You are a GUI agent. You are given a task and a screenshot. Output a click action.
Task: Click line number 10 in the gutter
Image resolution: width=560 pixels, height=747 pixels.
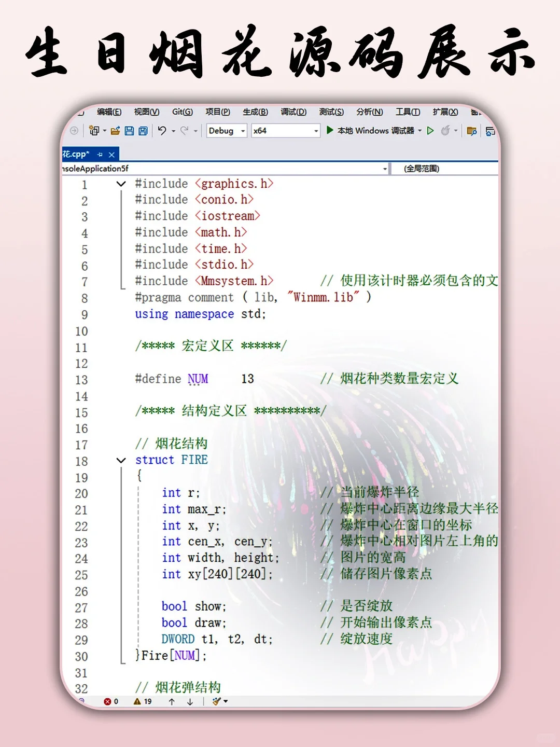81,331
